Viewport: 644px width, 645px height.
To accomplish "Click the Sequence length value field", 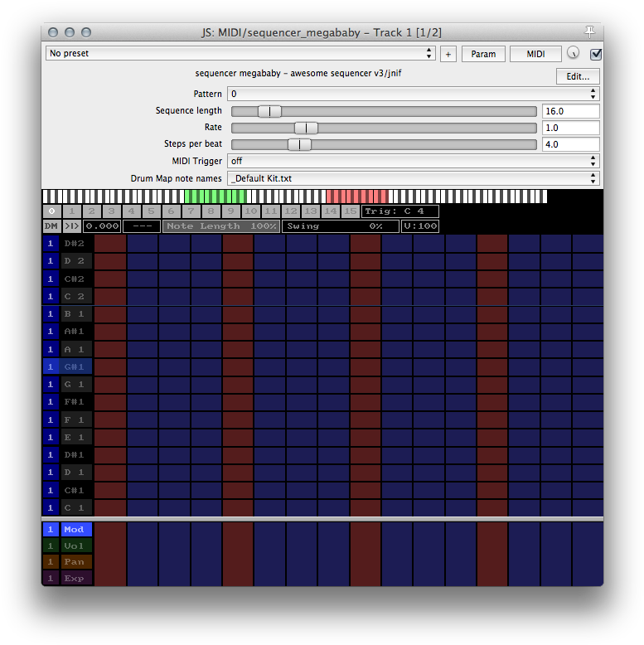I will point(570,111).
